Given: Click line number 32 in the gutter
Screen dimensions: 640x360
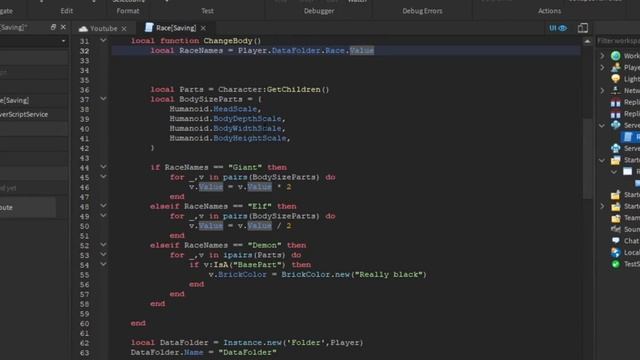Looking at the screenshot, I should (84, 51).
